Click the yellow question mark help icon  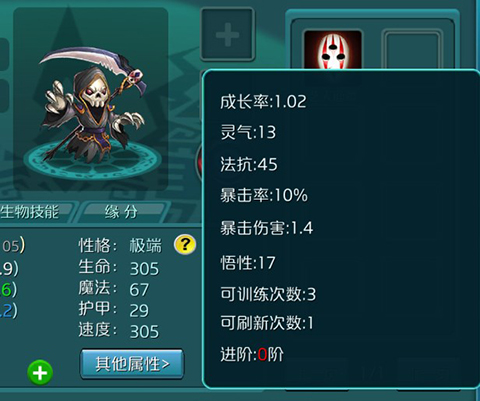185,244
